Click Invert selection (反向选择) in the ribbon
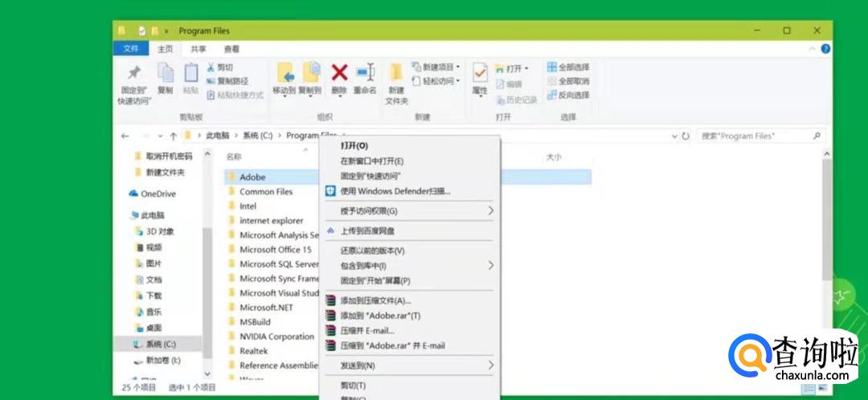Viewport: 868px width, 400px height. [568, 95]
